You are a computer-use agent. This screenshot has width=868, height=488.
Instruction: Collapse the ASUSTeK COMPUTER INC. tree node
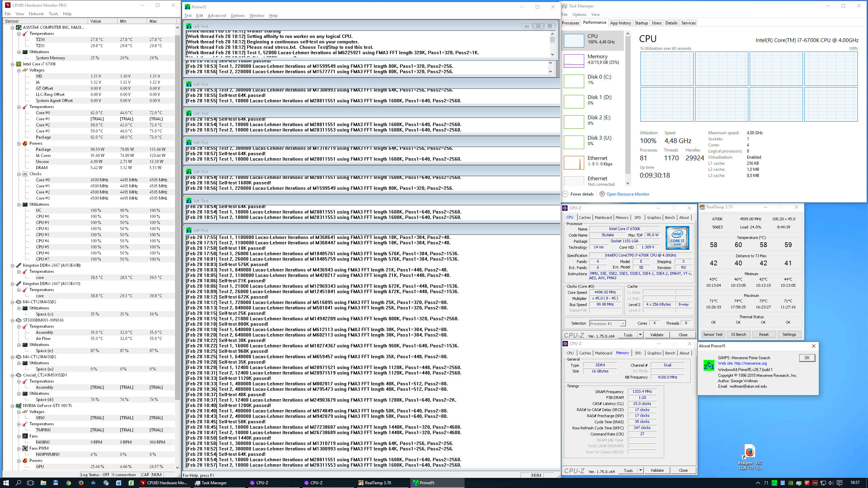[x=13, y=27]
